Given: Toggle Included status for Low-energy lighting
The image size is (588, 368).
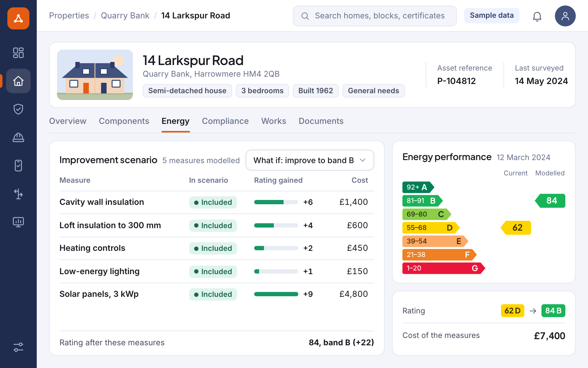Looking at the screenshot, I should 213,272.
